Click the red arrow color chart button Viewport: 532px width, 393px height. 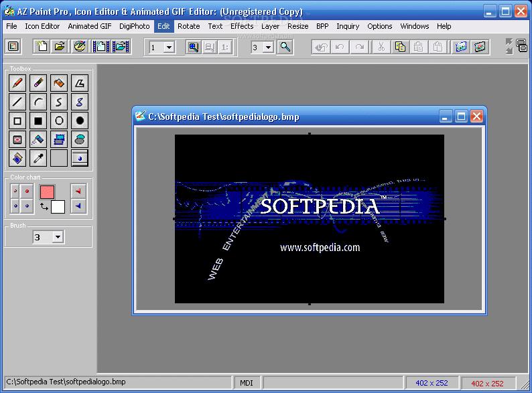pos(78,191)
